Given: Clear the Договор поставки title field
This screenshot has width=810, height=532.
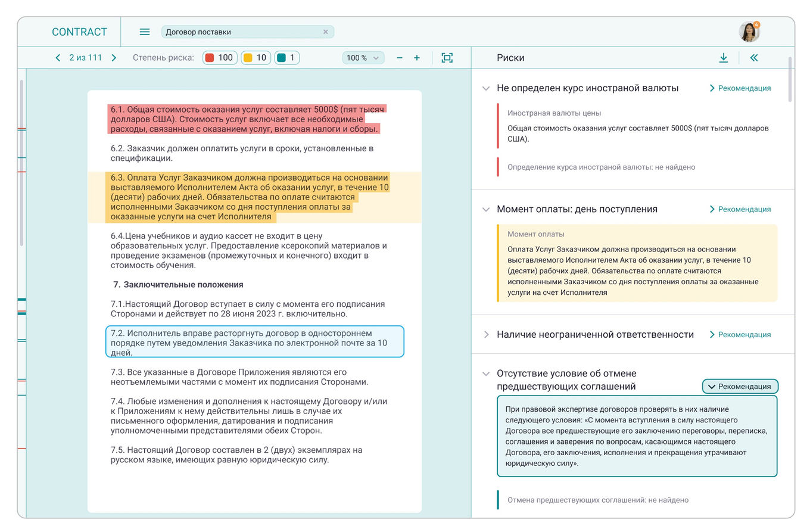Looking at the screenshot, I should 325,32.
